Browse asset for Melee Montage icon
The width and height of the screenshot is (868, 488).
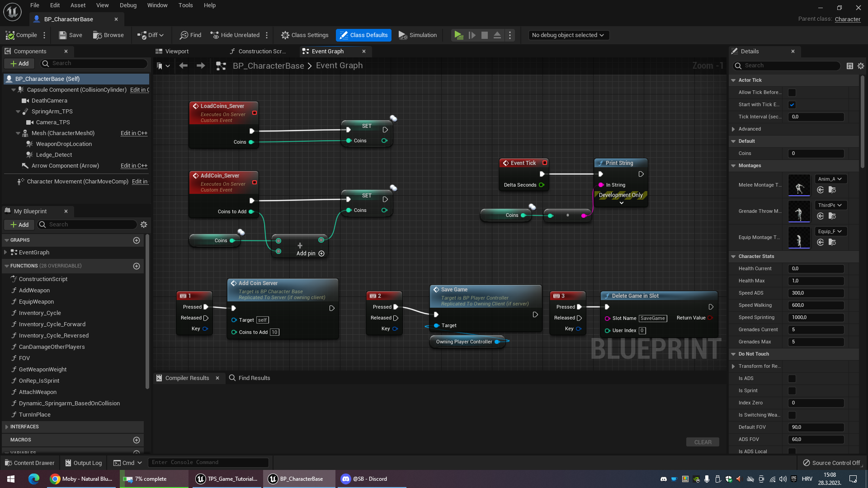832,190
